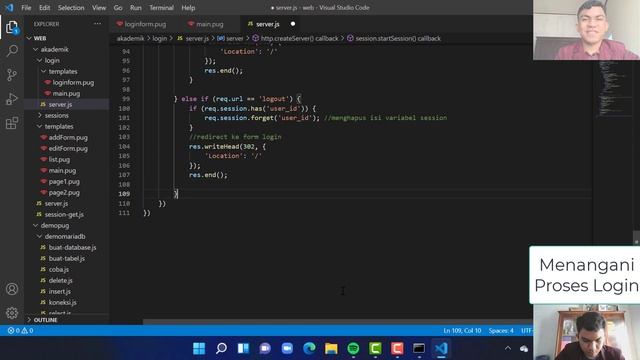Open Spotify from taskbar
The image size is (640, 360).
(x=353, y=348)
